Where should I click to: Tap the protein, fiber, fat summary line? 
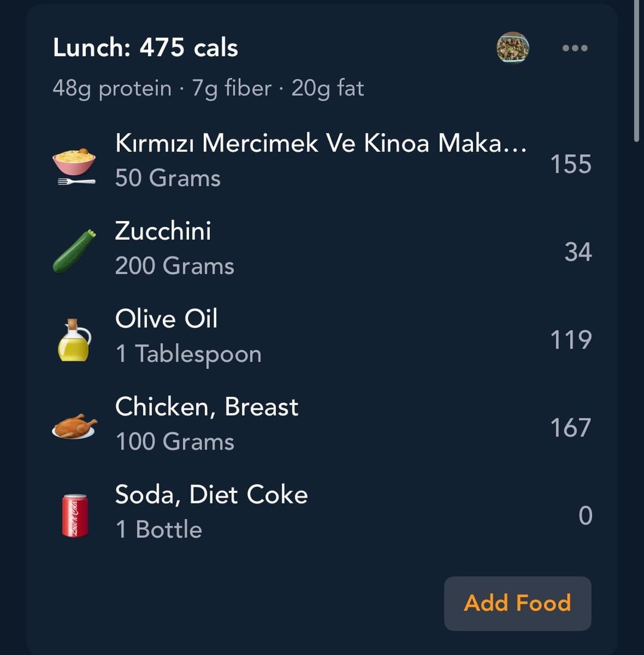point(208,89)
